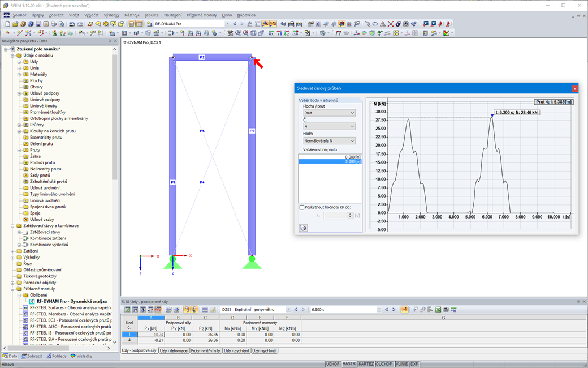Toggle UCHOP in status bar
Viewport: 588px width, 368px height.
[332, 364]
